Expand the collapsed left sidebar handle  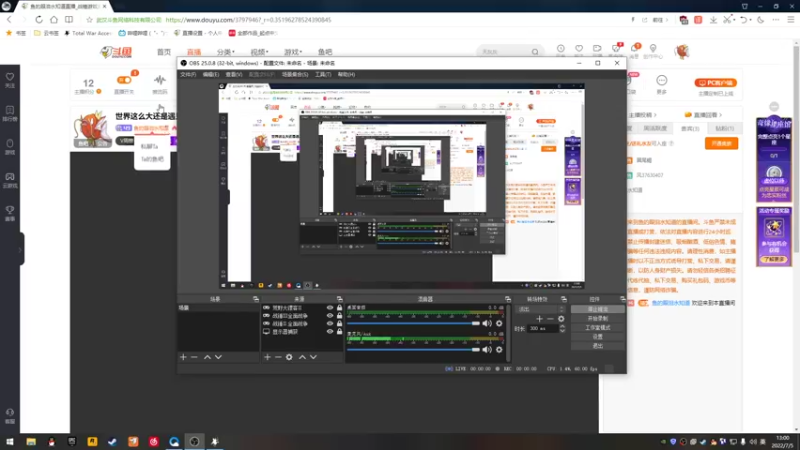20,249
